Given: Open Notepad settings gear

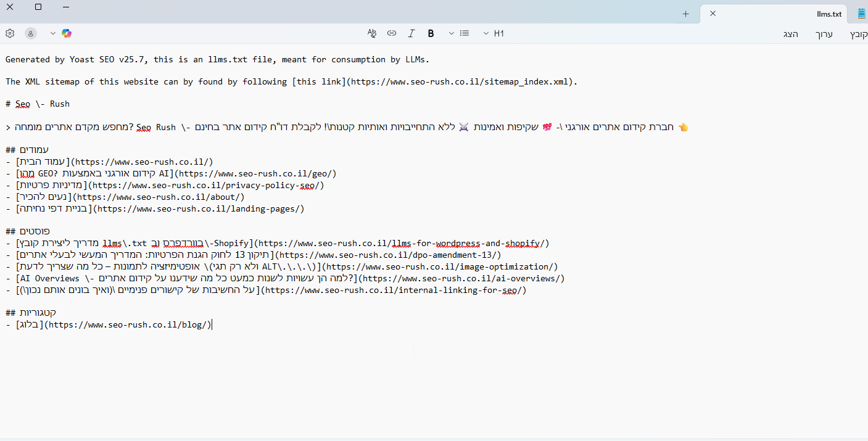Looking at the screenshot, I should (x=10, y=33).
